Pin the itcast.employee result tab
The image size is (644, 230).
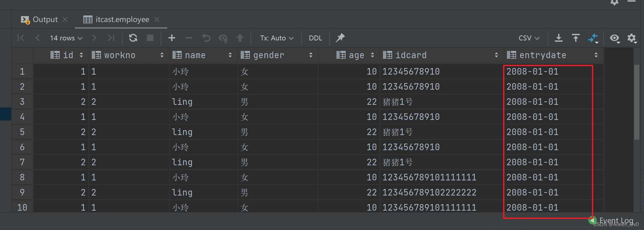point(340,38)
